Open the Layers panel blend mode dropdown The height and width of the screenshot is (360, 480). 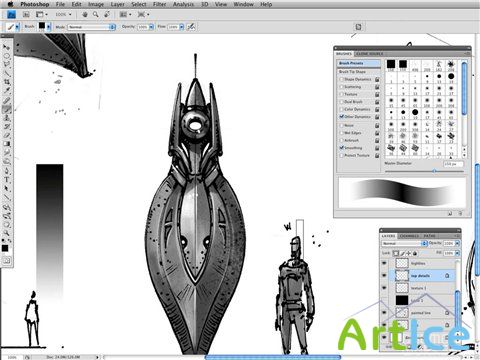click(404, 244)
